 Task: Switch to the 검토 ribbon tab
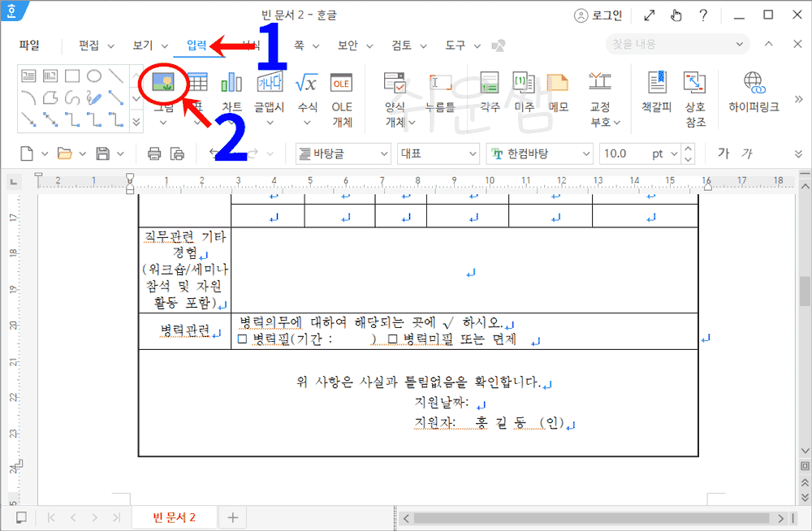coord(401,45)
